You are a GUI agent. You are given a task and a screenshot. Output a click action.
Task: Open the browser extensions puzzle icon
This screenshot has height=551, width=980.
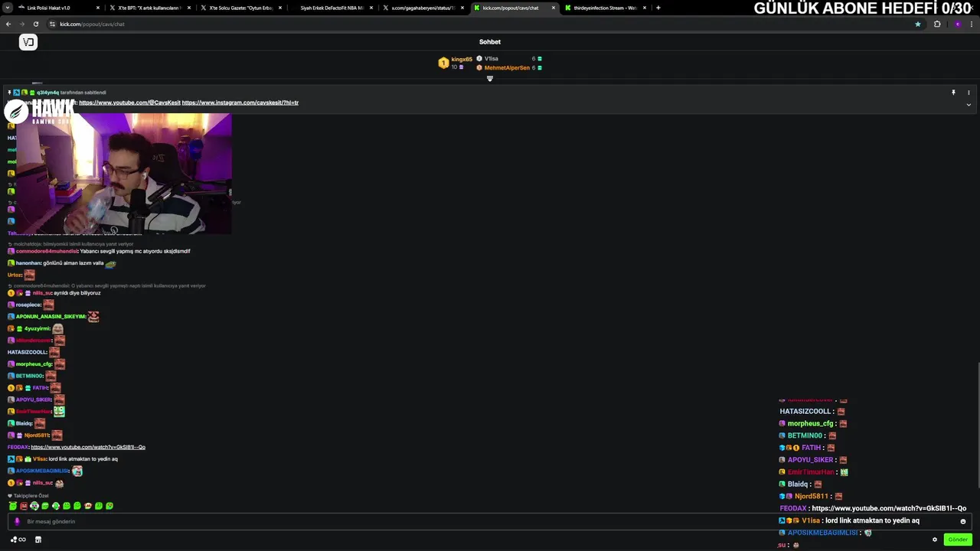(937, 24)
